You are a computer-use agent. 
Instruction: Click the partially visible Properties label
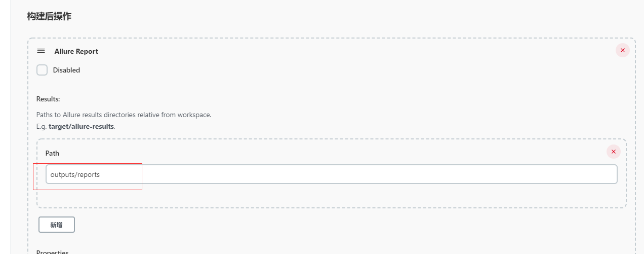pos(52,251)
